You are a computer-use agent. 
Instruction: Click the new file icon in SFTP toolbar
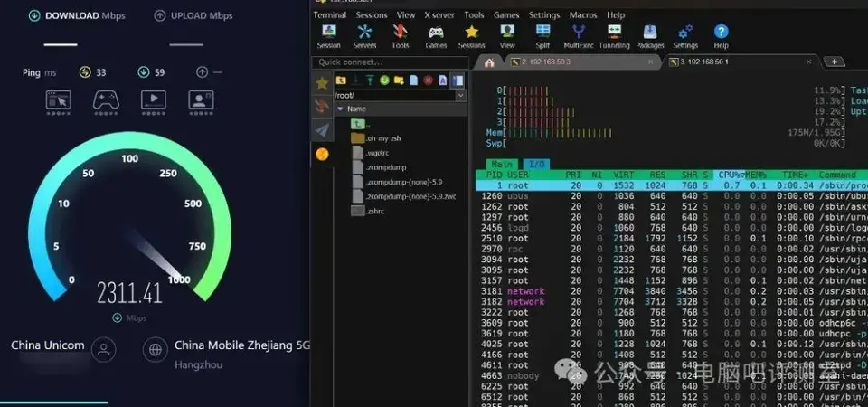413,80
